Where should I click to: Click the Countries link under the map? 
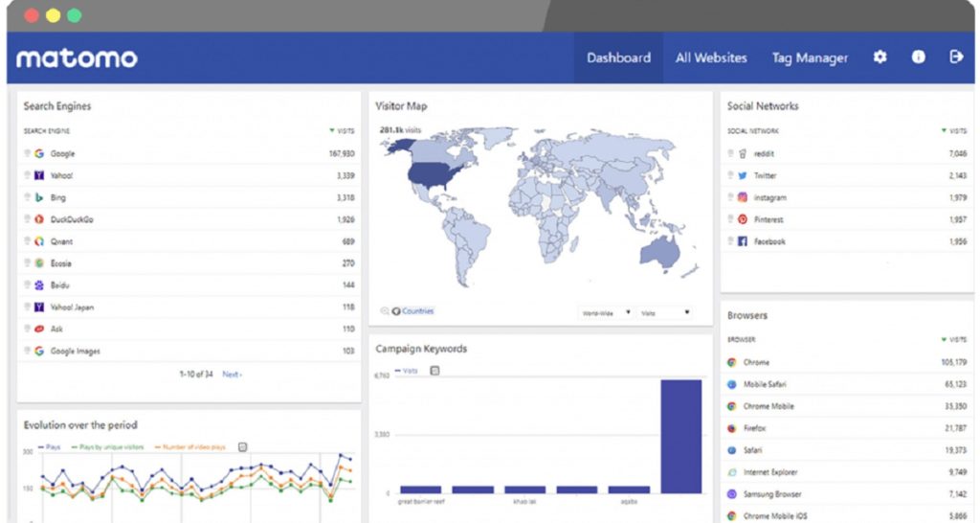pyautogui.click(x=417, y=311)
